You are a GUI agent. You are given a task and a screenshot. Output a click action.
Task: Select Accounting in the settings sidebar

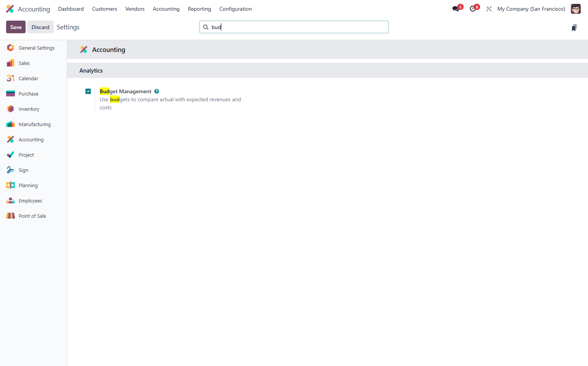pyautogui.click(x=34, y=139)
